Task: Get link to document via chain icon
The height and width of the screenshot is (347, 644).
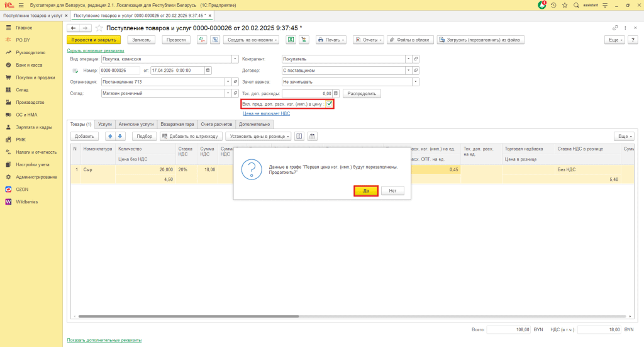Action: pos(615,28)
